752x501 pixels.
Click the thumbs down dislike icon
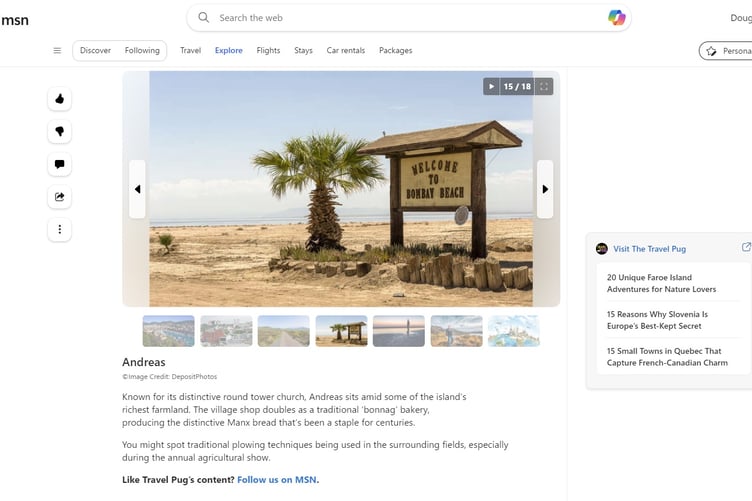point(59,131)
